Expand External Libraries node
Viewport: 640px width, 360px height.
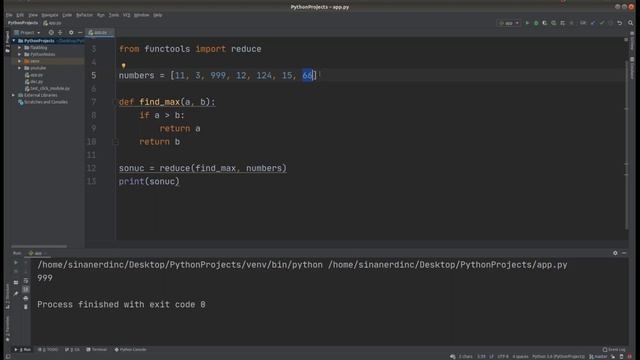[13, 95]
